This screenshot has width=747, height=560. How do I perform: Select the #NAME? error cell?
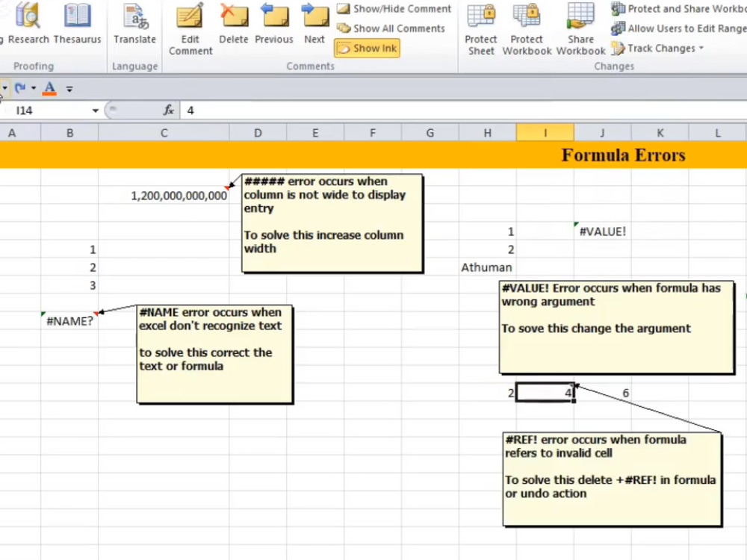(69, 321)
